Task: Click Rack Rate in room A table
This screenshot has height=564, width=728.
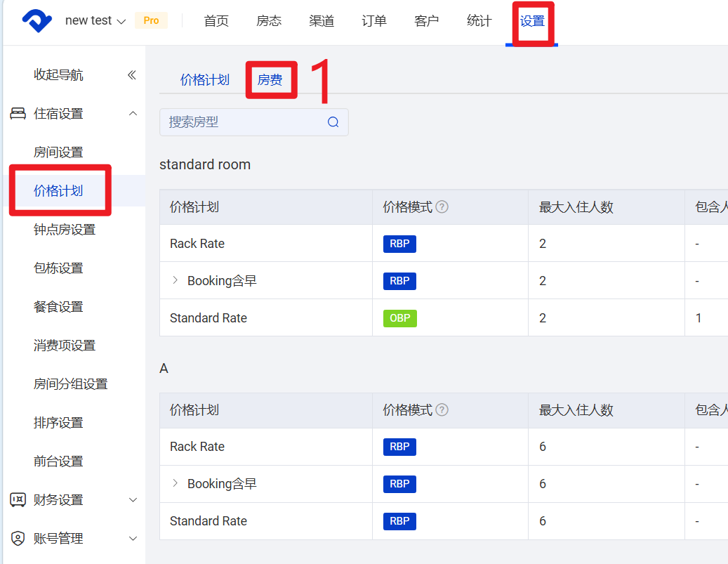Action: [197, 447]
